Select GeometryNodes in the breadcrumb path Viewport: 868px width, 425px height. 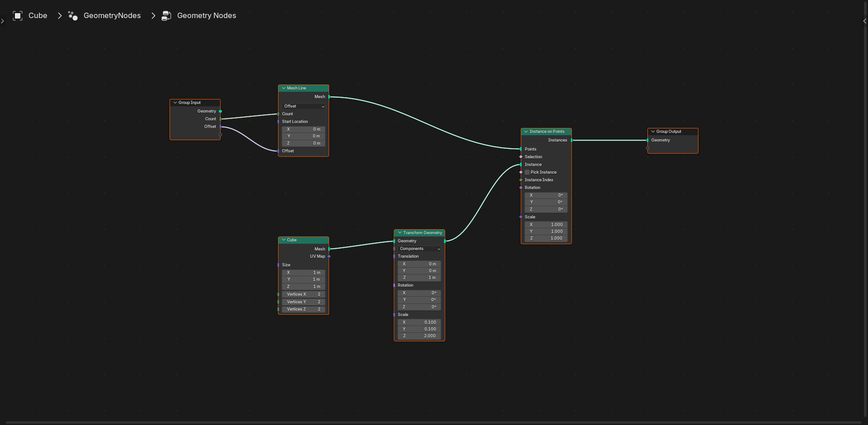click(112, 16)
